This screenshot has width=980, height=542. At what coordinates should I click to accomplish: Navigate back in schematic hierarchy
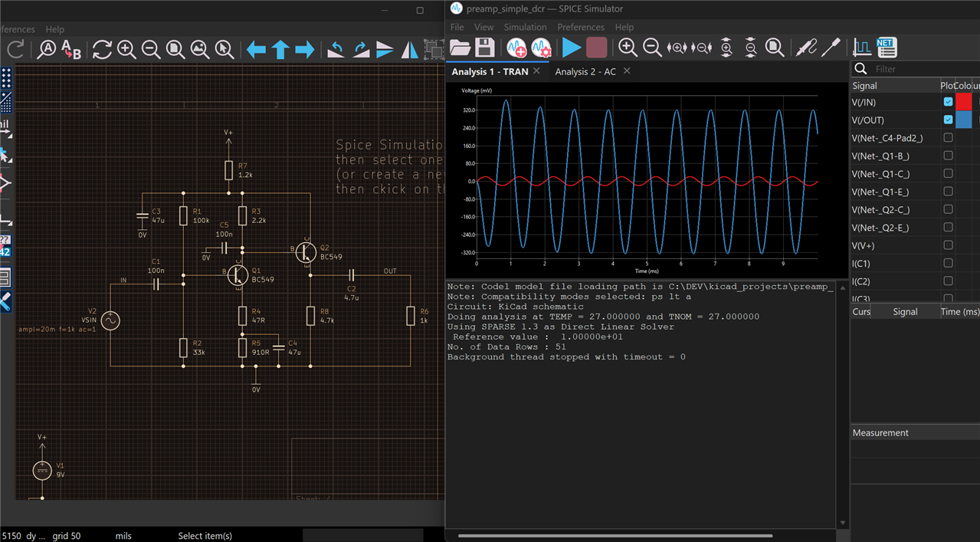point(256,51)
